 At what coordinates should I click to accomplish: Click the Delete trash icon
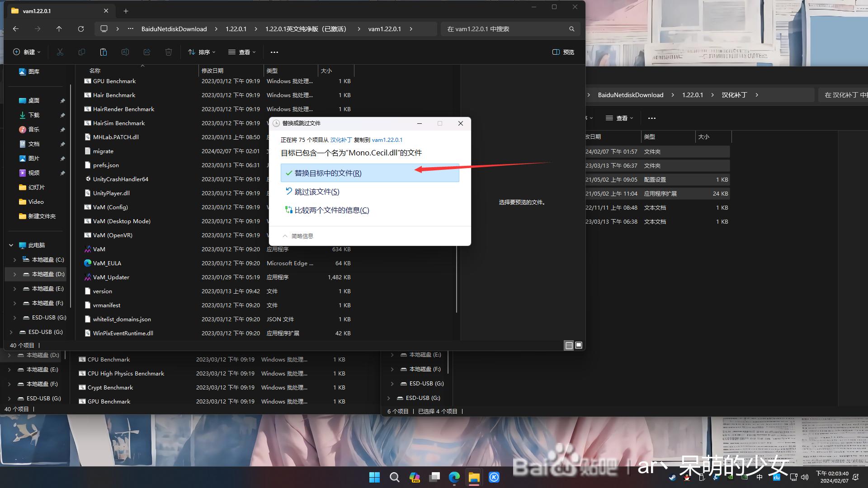coord(169,52)
